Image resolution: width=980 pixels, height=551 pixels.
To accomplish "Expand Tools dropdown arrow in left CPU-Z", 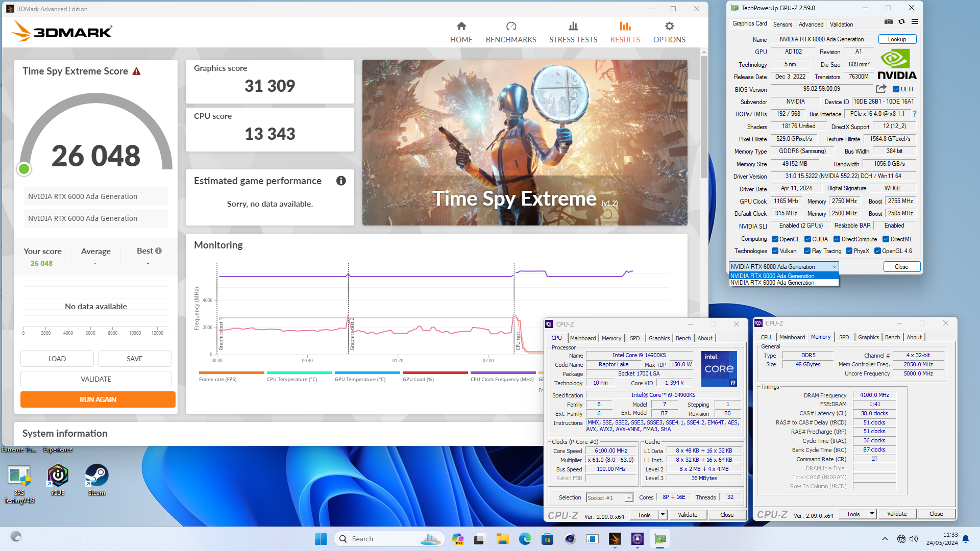I will coord(663,515).
